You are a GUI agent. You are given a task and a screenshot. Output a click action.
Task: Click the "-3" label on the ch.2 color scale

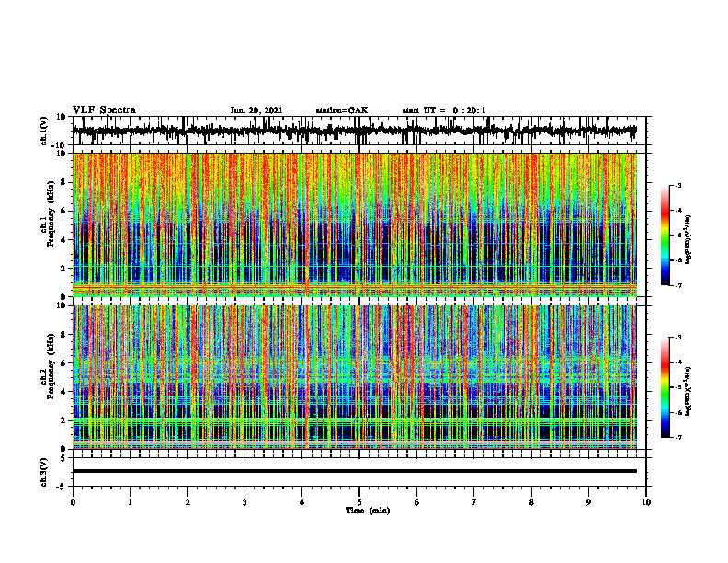(x=678, y=338)
